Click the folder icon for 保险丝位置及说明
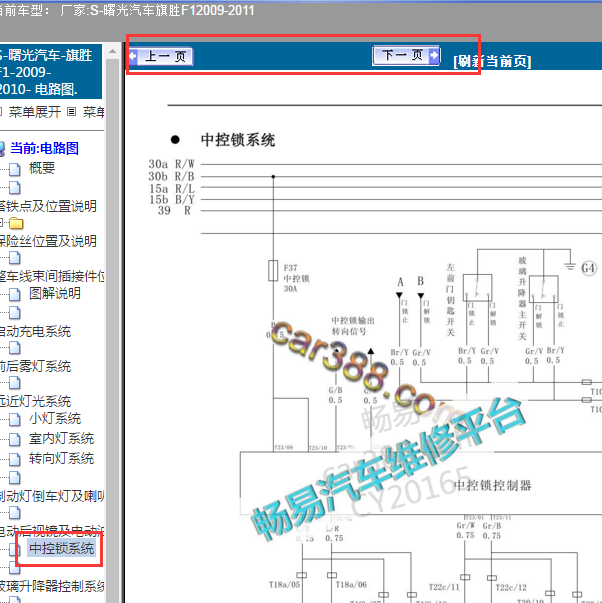602x603 pixels. (x=16, y=223)
